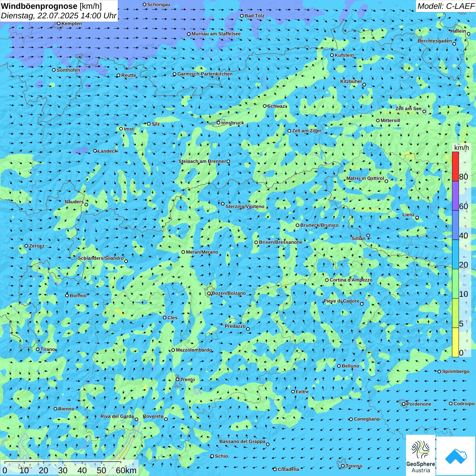Click the 'Windböenprognose [km/h]' title
Viewport: 476px width, 476px height.
(51, 6)
